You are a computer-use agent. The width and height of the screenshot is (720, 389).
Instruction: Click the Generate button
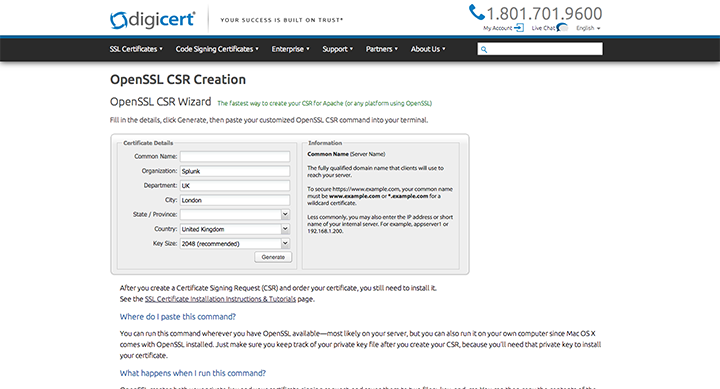273,257
